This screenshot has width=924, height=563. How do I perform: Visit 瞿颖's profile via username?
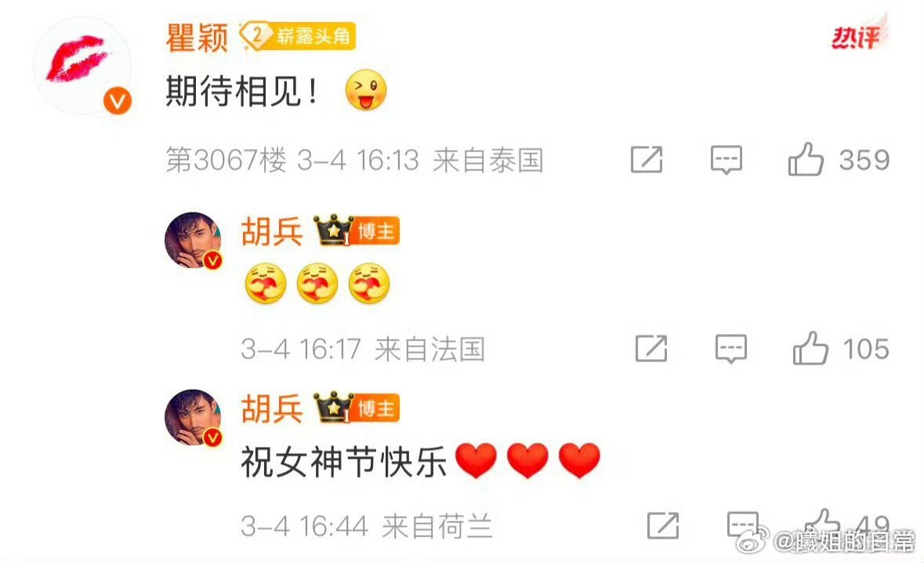click(x=197, y=38)
